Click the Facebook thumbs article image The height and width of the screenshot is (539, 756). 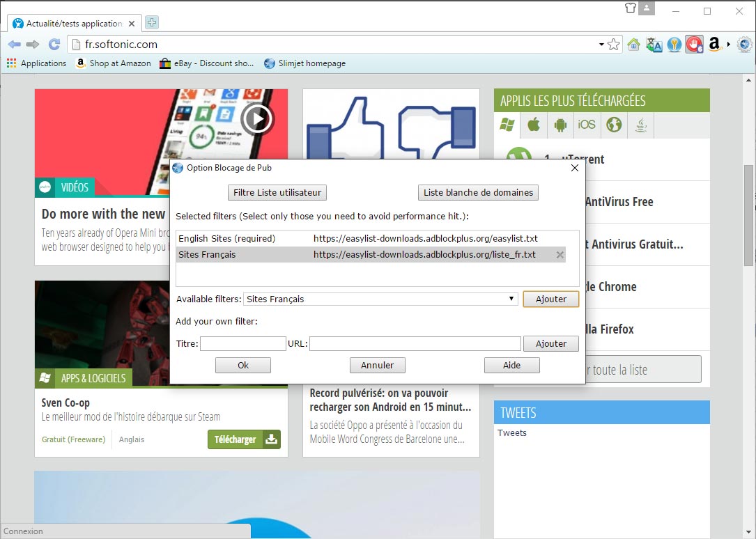coord(391,124)
